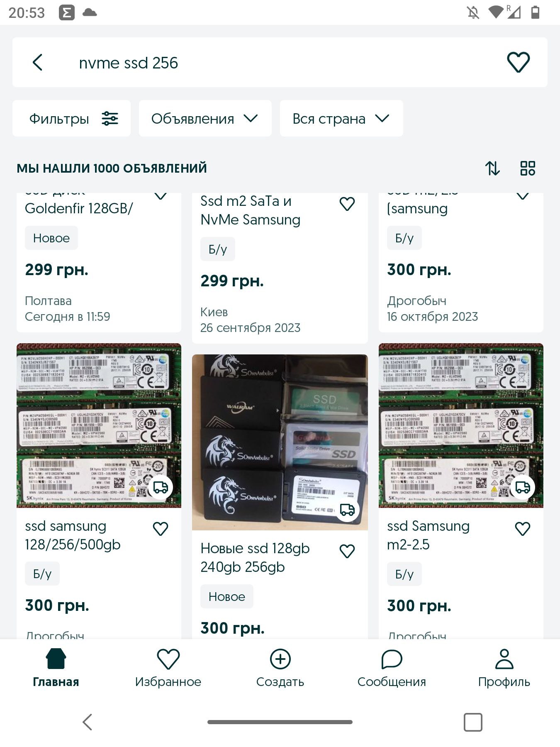The width and height of the screenshot is (560, 747).
Task: Open the Создать plus icon
Action: coord(280,659)
